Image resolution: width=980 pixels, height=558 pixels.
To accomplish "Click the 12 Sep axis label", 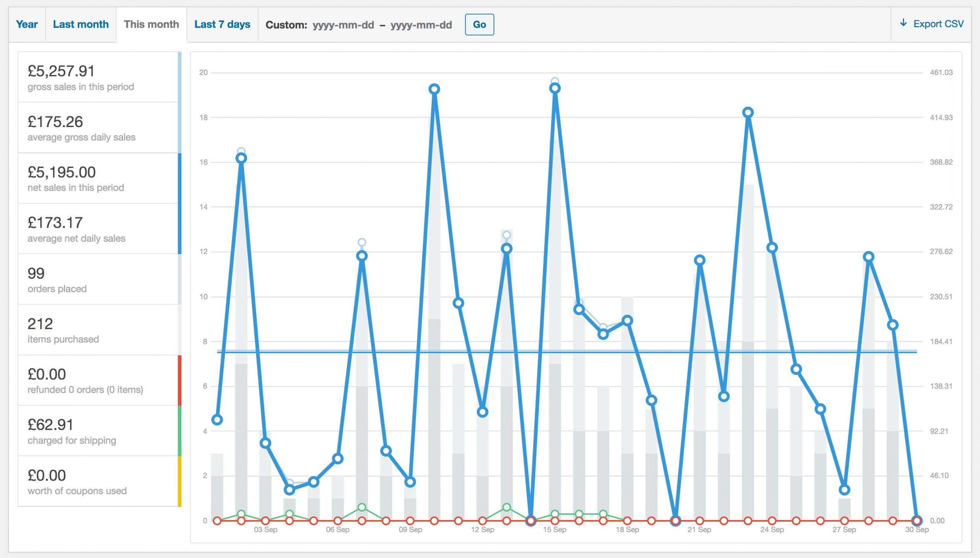I will 482,530.
